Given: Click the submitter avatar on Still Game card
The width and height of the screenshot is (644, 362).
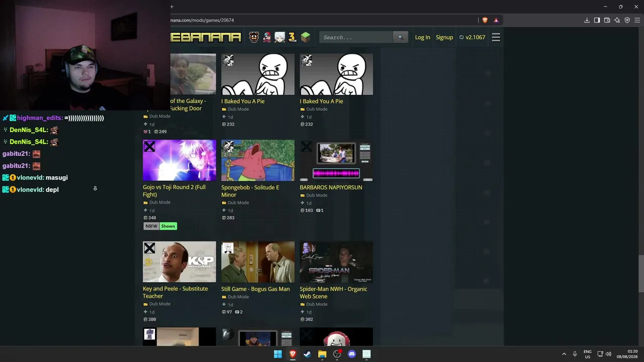Looking at the screenshot, I should click(x=228, y=248).
